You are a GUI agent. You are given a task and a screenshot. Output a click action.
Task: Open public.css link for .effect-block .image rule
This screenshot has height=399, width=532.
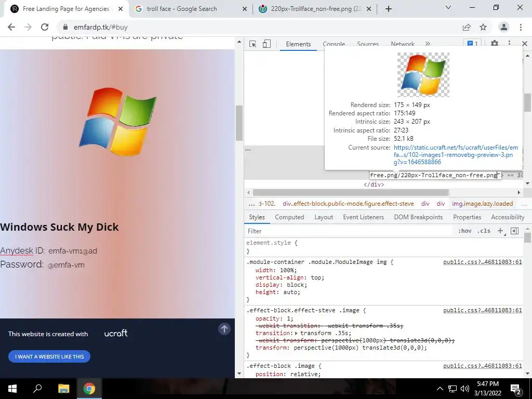(x=483, y=366)
